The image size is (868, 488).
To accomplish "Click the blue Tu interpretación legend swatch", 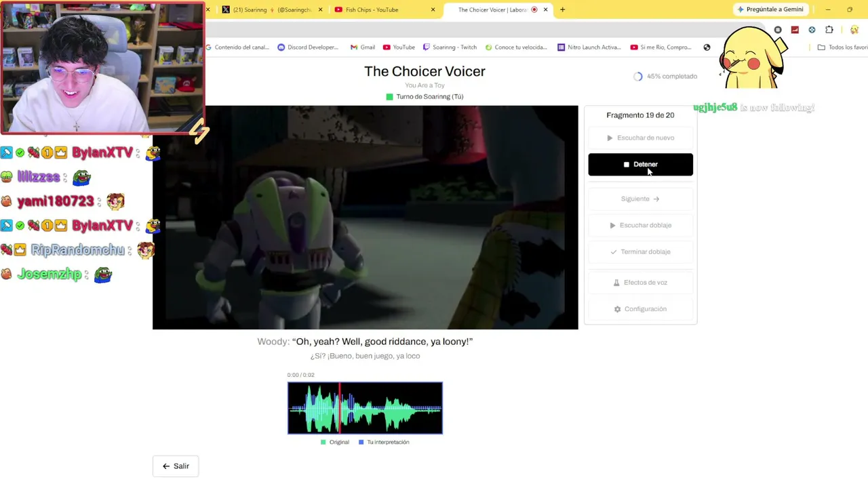I will (x=361, y=442).
